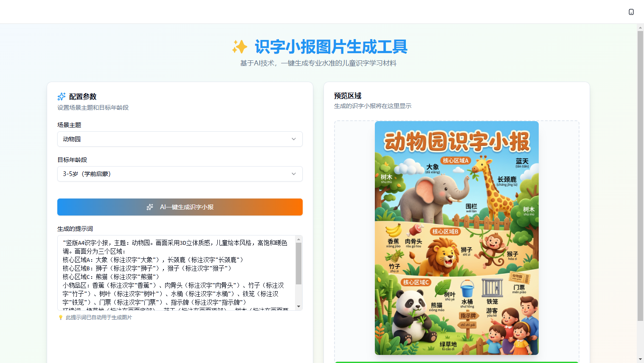The image size is (644, 363).
Task: Click the 场景主题 field label
Action: click(69, 125)
